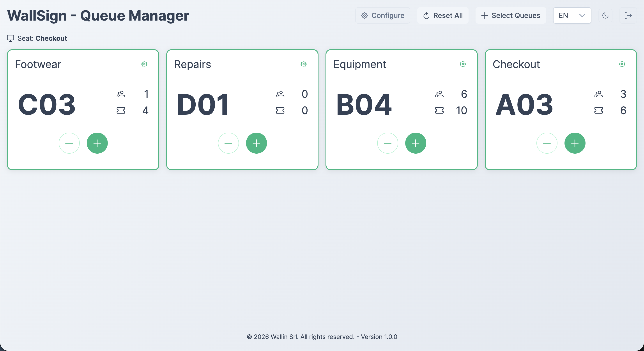Click the Equipment queue title
This screenshot has width=644, height=351.
click(360, 65)
